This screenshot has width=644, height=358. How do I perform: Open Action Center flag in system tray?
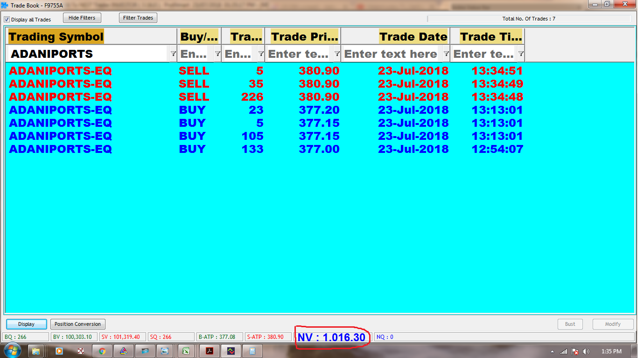[575, 351]
